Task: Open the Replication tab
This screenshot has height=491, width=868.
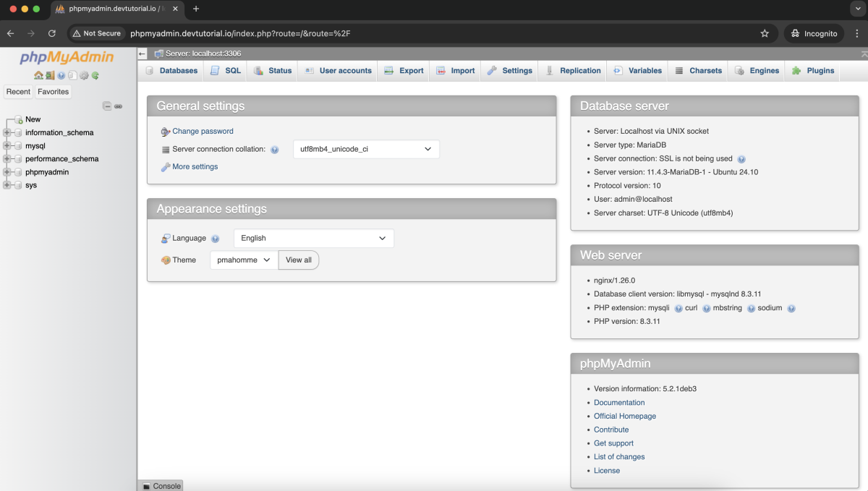Action: tap(573, 71)
